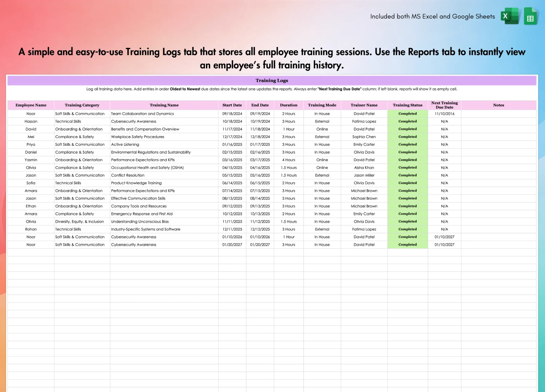This screenshot has width=545, height=392.
Task: Click the end date '02/16/2025'
Action: (x=260, y=152)
